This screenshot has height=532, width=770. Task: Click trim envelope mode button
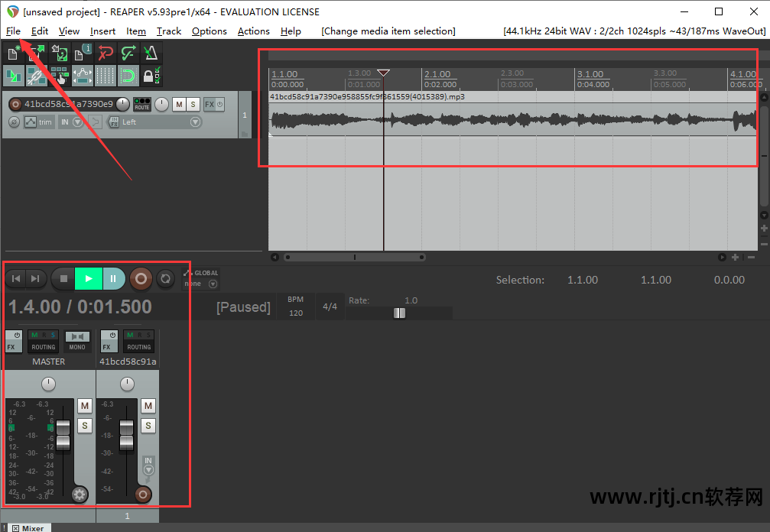[38, 122]
